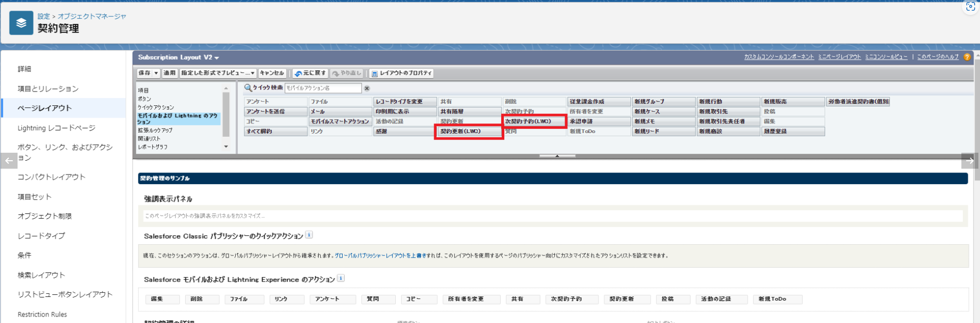Click the 元に戻す undo button

310,73
